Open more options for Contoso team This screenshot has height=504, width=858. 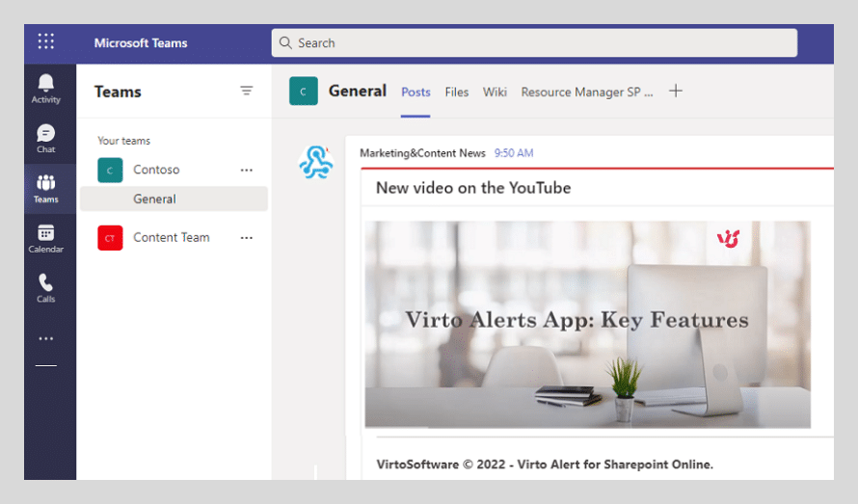tap(247, 171)
